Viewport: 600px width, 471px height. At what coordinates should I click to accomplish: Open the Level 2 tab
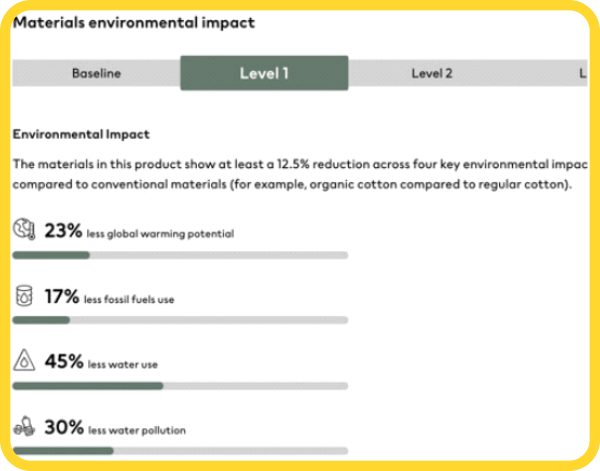(x=432, y=73)
